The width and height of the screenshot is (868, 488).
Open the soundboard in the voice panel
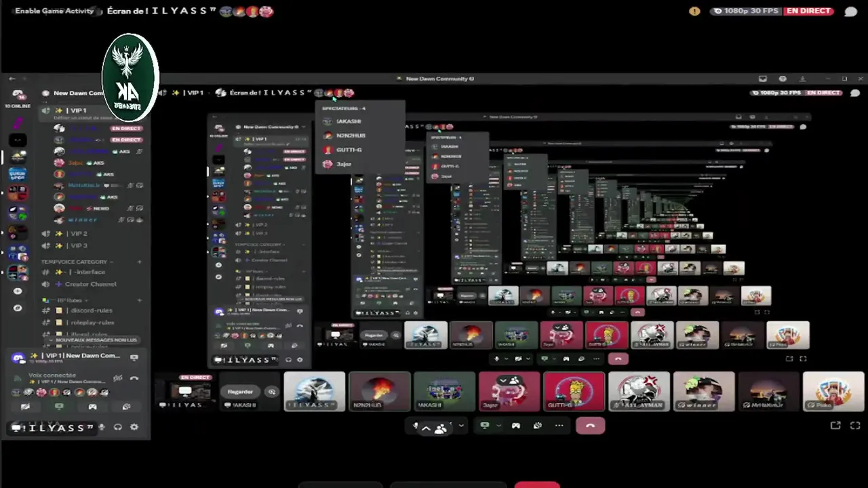tap(126, 407)
